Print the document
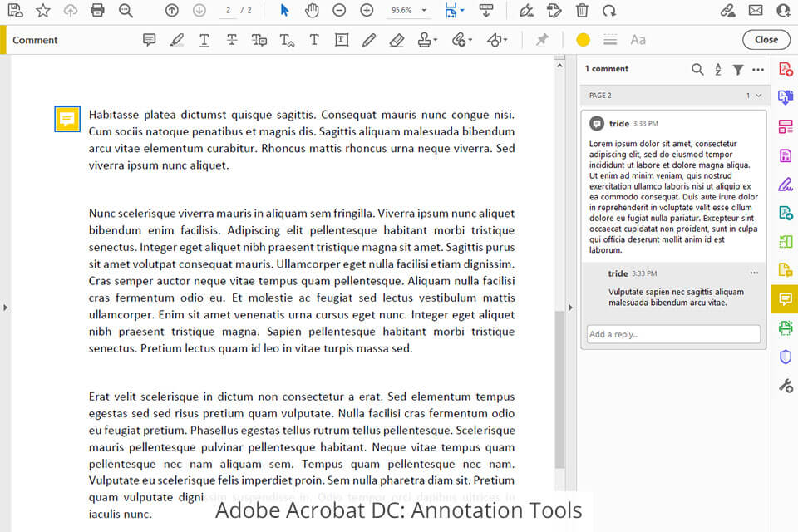 click(x=97, y=10)
